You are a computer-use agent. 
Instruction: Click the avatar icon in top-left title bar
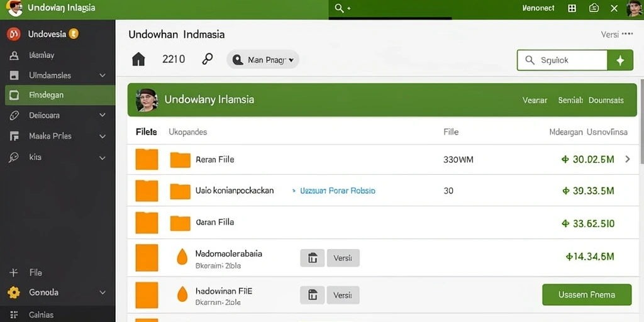tap(14, 8)
